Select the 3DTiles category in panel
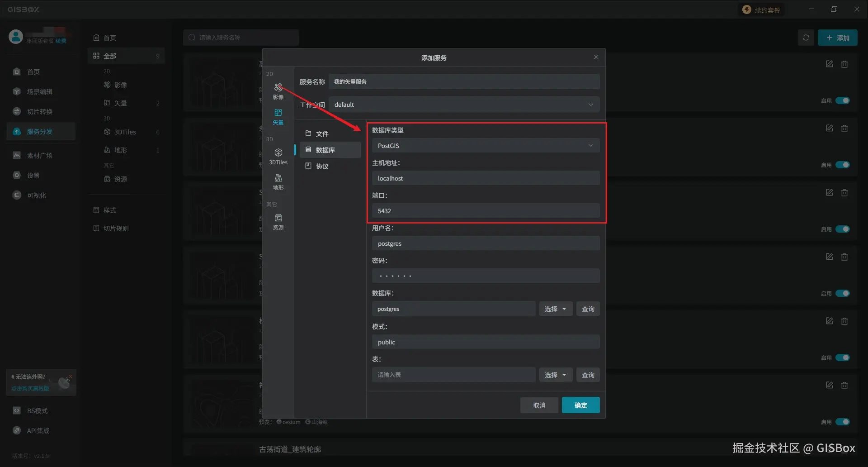 point(126,132)
